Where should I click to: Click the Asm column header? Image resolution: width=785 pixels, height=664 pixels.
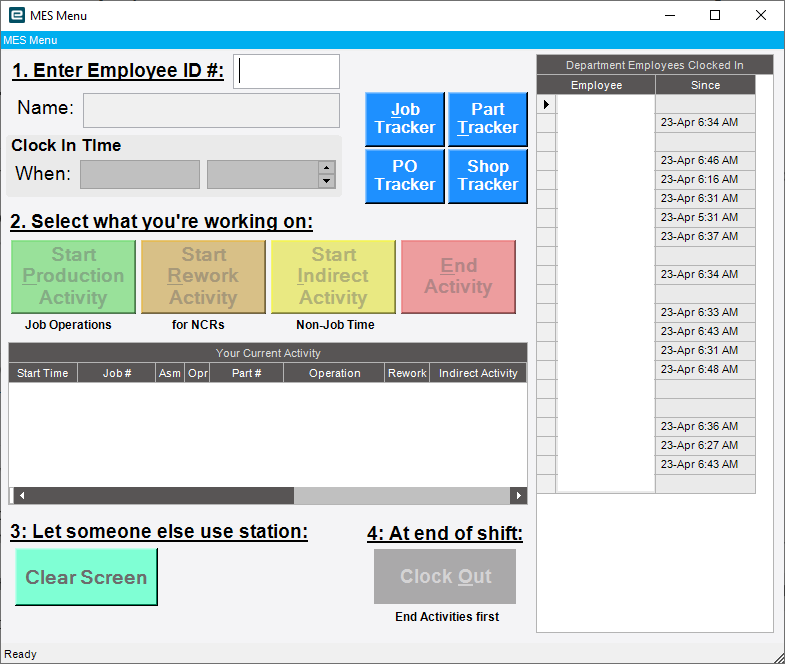pos(170,373)
